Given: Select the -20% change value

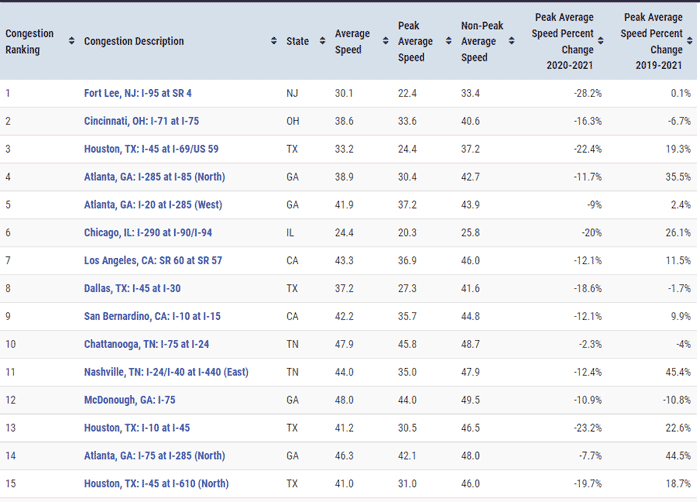Looking at the screenshot, I should coord(592,233).
